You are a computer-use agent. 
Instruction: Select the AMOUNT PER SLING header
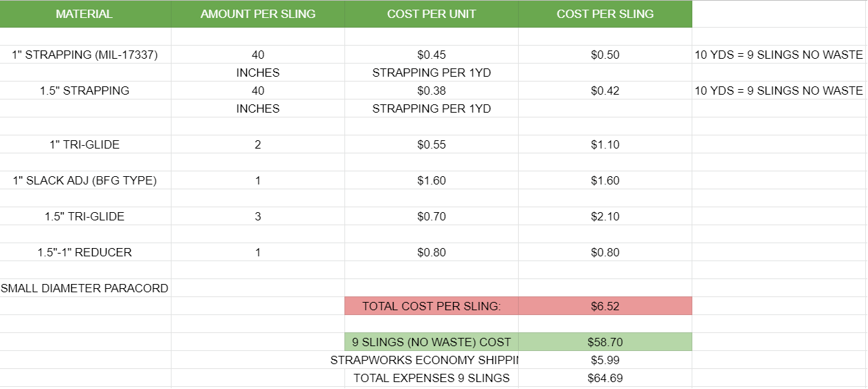click(258, 14)
